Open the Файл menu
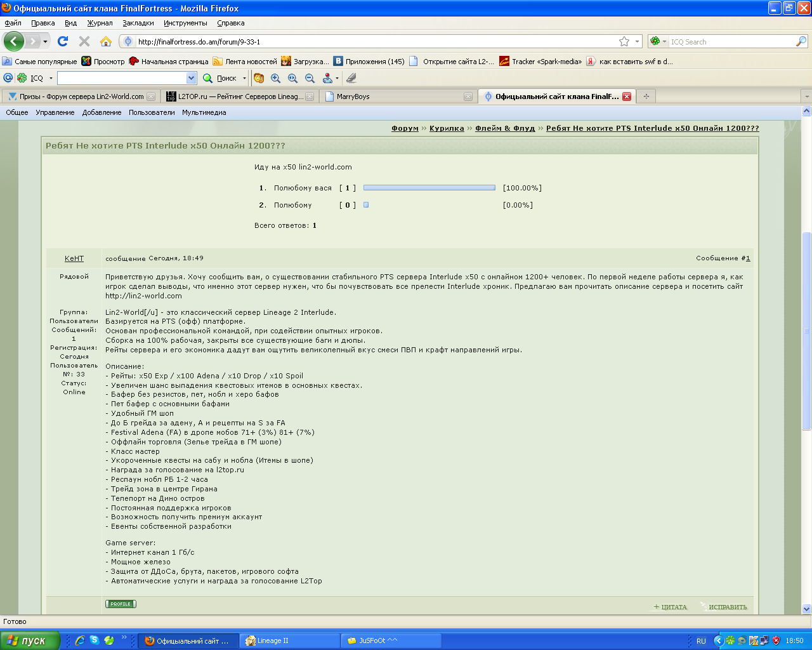 pos(13,23)
